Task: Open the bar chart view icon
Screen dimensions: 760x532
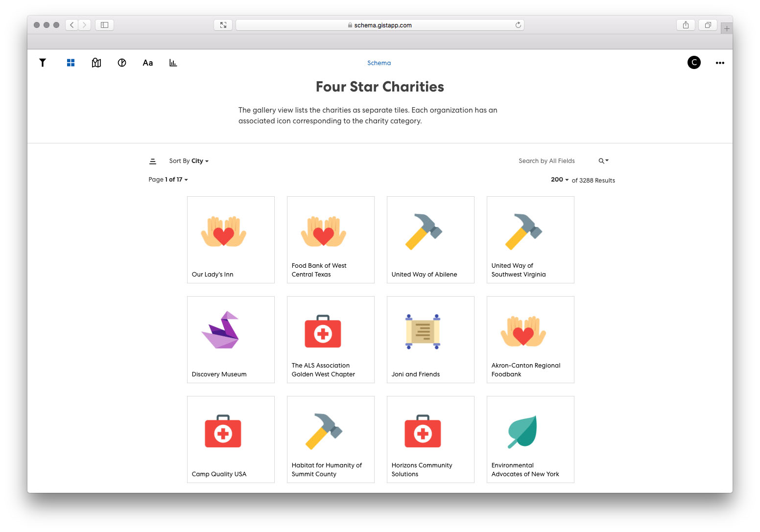Action: (173, 63)
